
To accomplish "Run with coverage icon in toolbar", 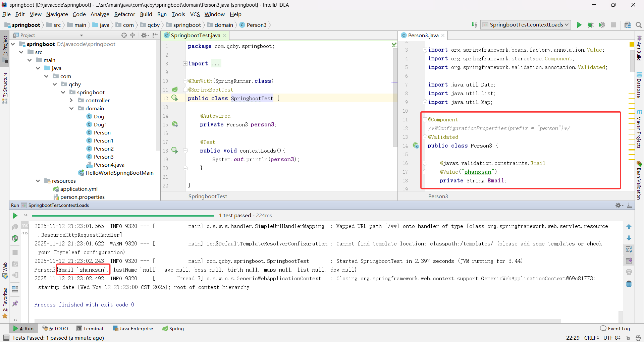I will 602,25.
